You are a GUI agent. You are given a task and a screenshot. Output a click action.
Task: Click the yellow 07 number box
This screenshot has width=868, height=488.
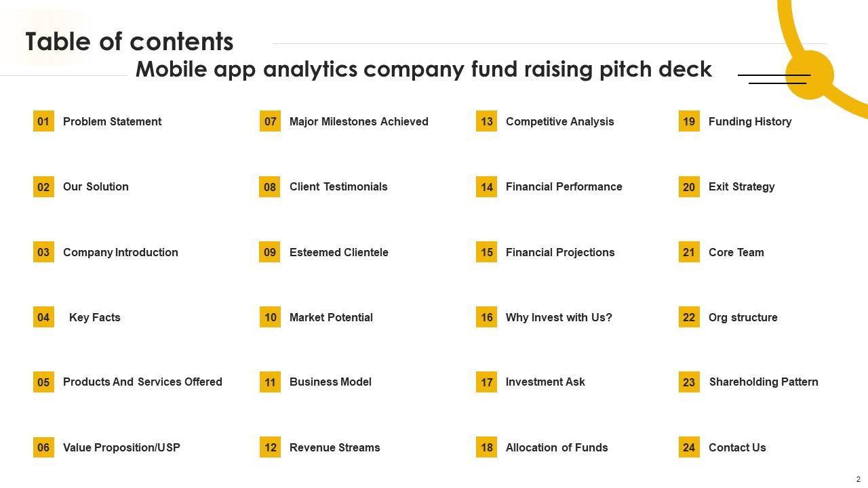click(270, 121)
